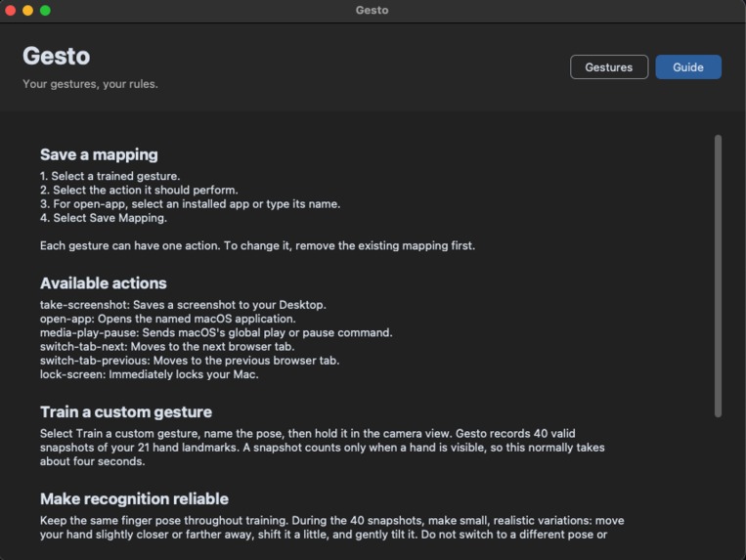Click the switch-tab-previous action description
The image size is (746, 560).
(190, 361)
